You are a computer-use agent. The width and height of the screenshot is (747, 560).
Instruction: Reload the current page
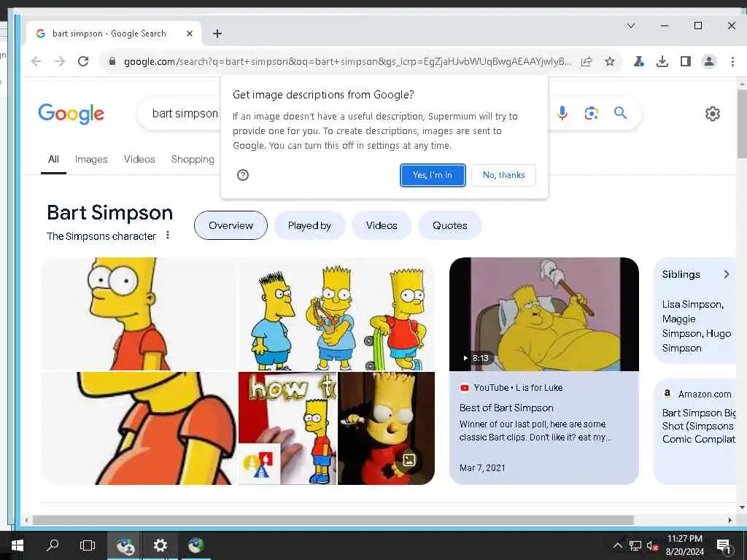[x=83, y=61]
